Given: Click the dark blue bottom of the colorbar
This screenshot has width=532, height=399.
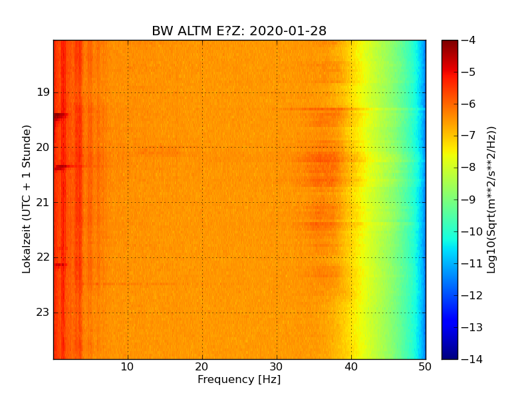Looking at the screenshot, I should (450, 351).
